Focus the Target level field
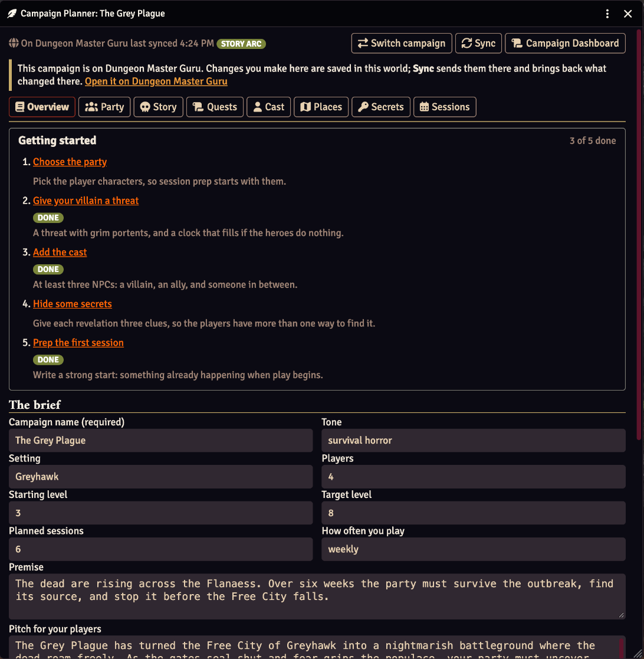This screenshot has width=644, height=659. [474, 513]
